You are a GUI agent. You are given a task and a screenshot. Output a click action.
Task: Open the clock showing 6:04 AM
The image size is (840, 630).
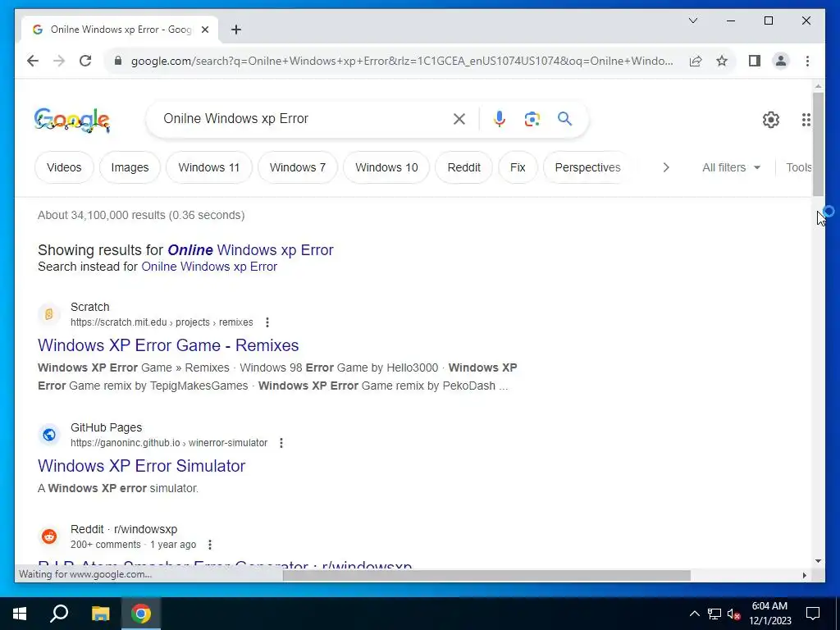pos(769,614)
